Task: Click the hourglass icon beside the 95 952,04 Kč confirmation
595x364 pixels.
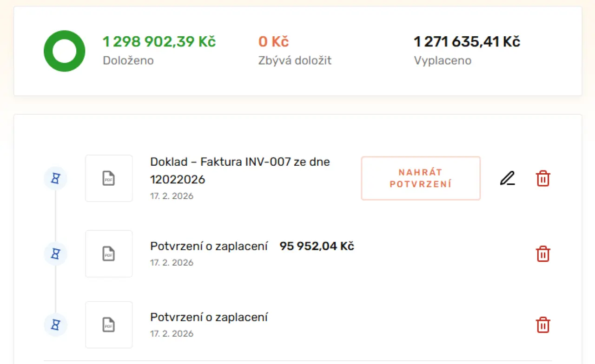Action: [55, 254]
